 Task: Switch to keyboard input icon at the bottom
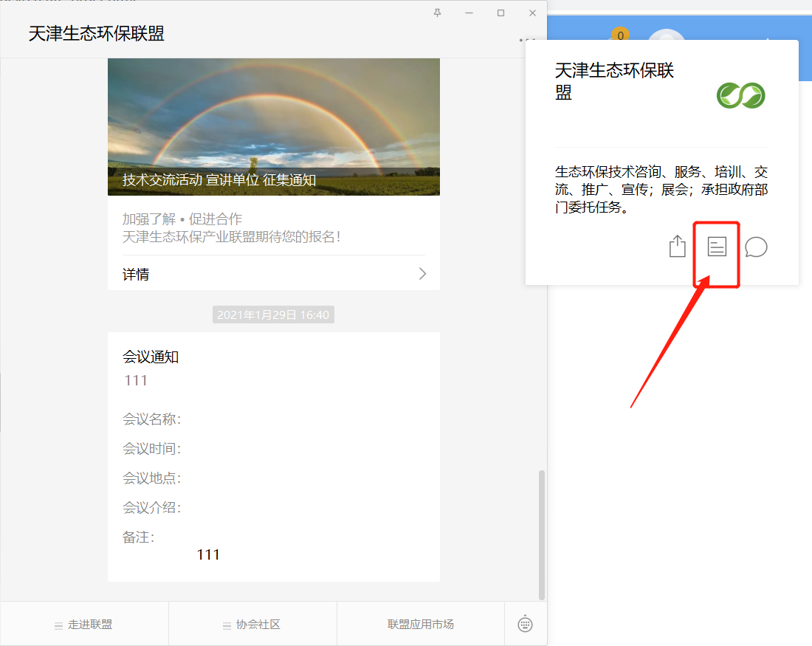tap(525, 624)
